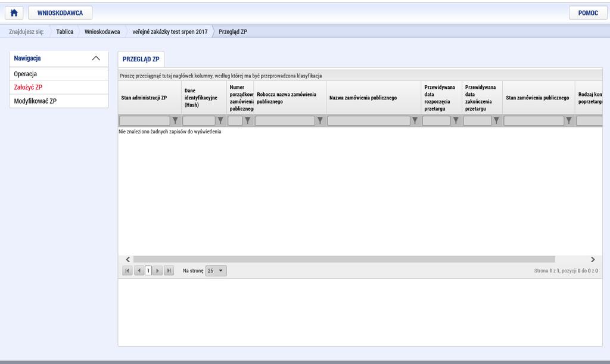Select Przegląd ZP breadcrumb

click(x=233, y=32)
